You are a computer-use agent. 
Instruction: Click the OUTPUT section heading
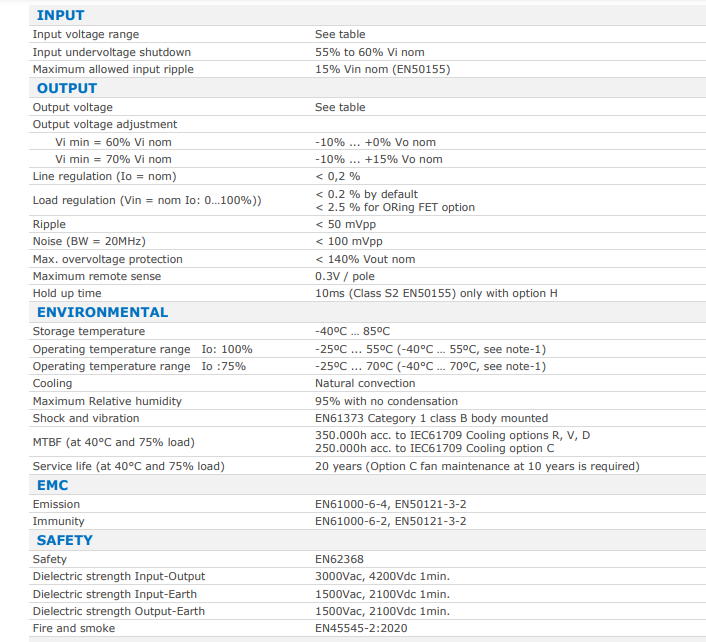pos(67,88)
